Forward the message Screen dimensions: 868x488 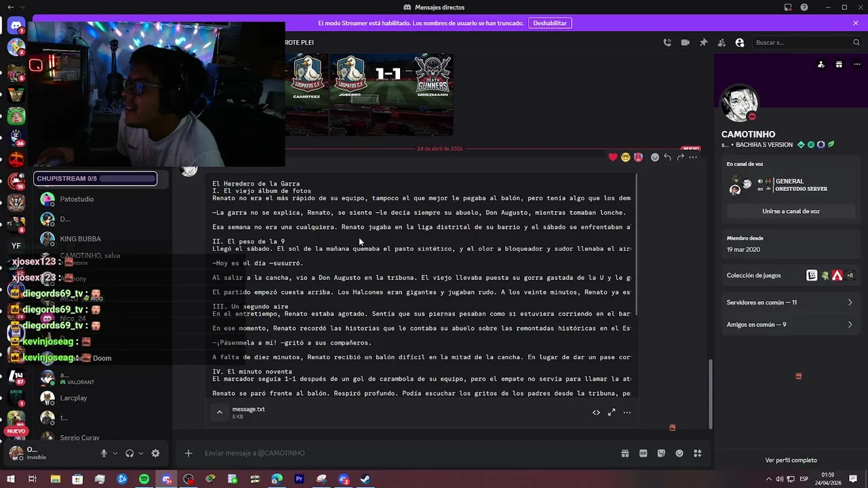[x=680, y=157]
